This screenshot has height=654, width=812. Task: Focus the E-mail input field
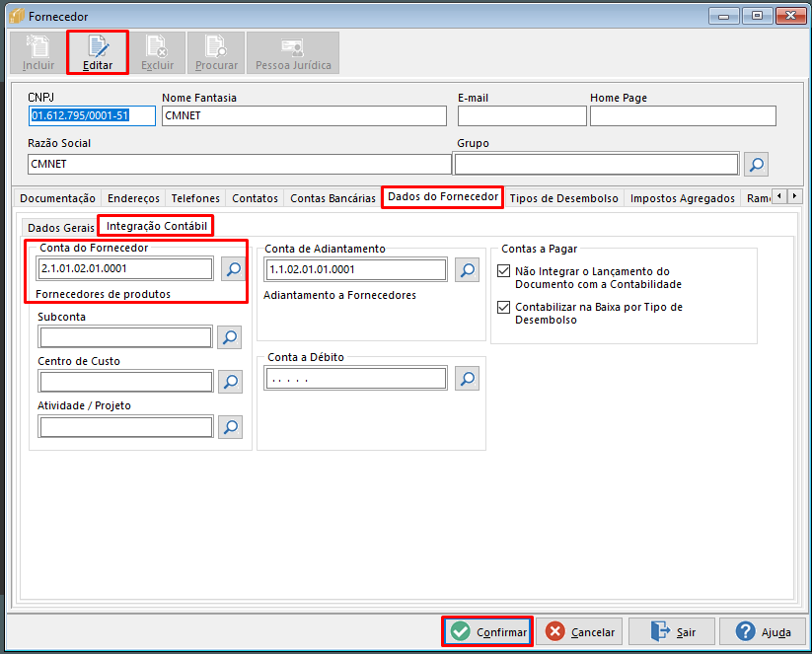point(522,116)
